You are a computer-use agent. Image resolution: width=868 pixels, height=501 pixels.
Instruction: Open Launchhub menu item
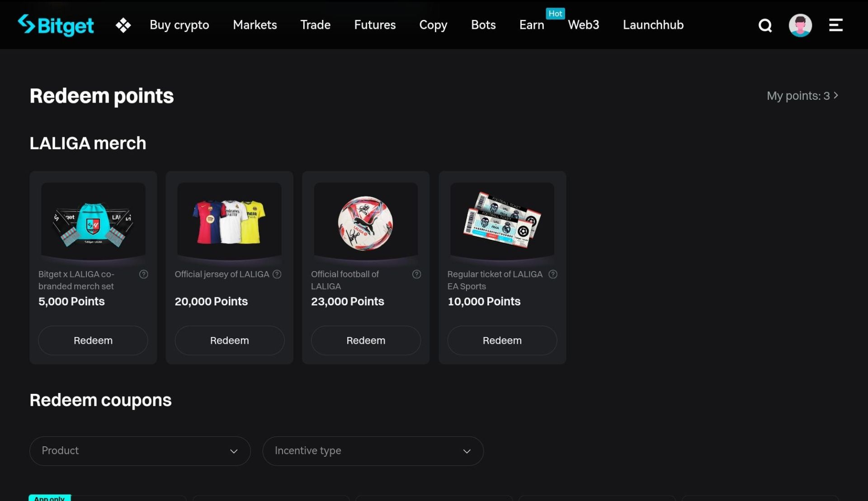coord(653,25)
